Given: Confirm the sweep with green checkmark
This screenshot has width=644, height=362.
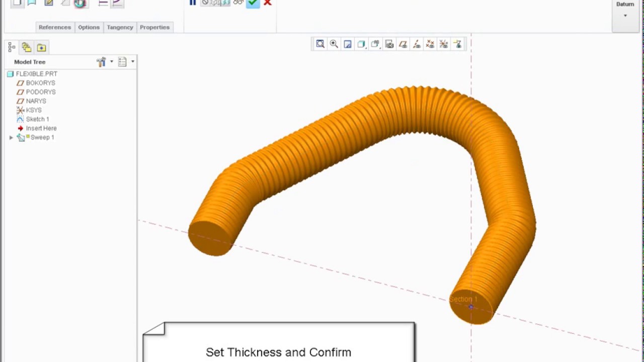Looking at the screenshot, I should tap(253, 3).
